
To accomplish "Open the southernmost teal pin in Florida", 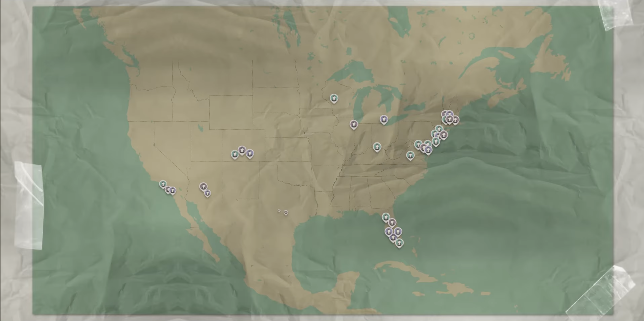I will pyautogui.click(x=399, y=243).
